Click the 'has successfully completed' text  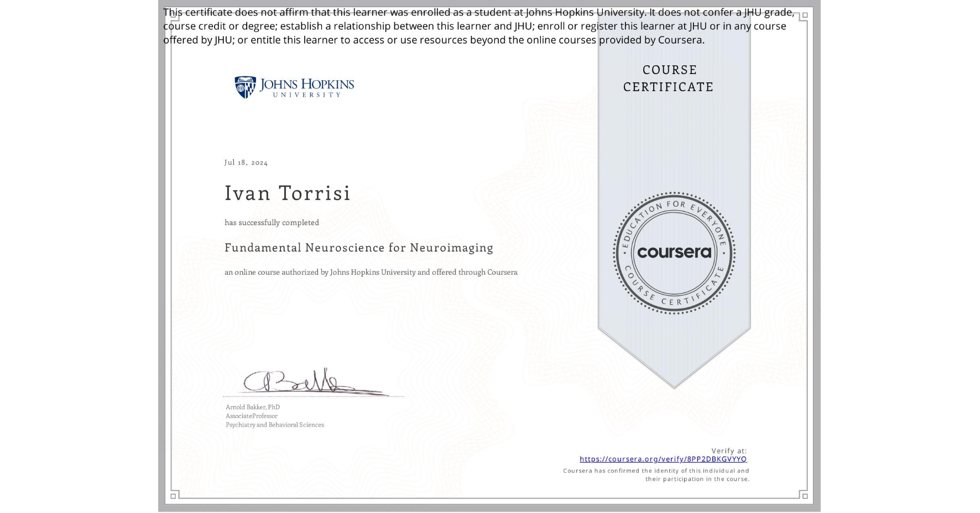point(272,222)
